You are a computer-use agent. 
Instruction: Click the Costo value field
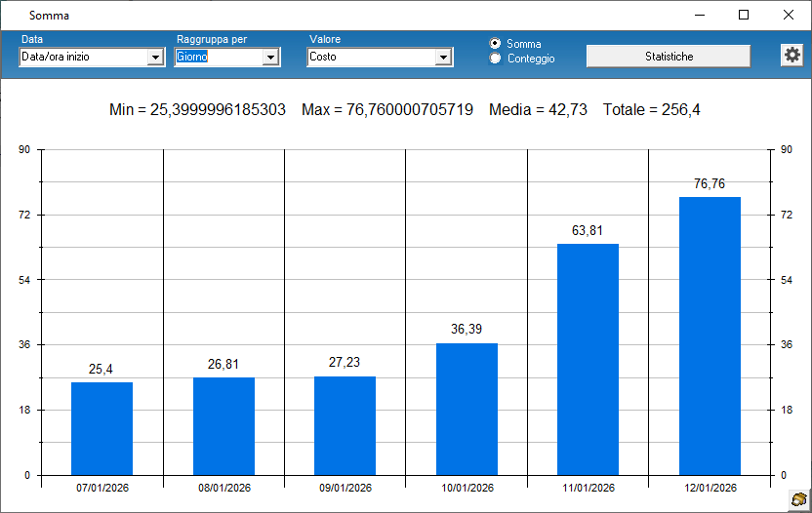371,58
